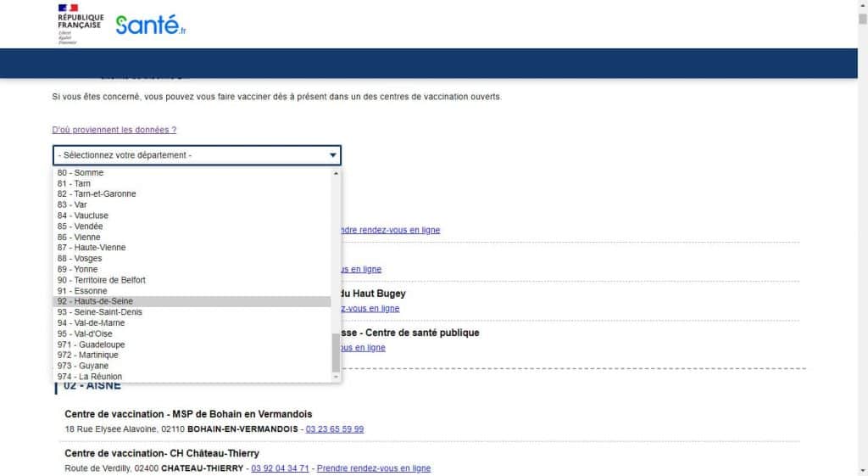Call Bohain-en-Vermandois number 03 23 65 59 99
868x476 pixels.
[x=335, y=429]
